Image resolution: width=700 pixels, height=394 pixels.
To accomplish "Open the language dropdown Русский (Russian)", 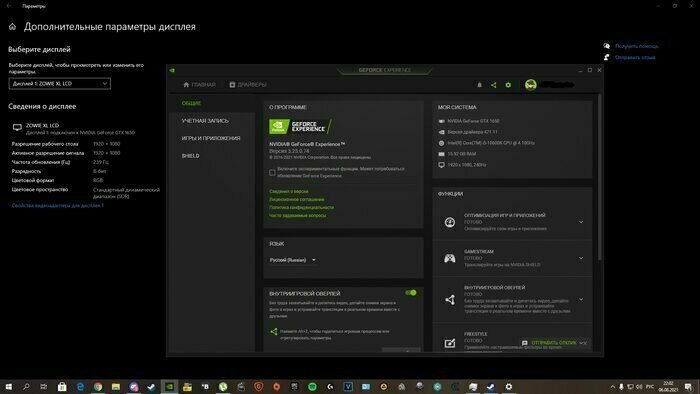I will (x=293, y=260).
